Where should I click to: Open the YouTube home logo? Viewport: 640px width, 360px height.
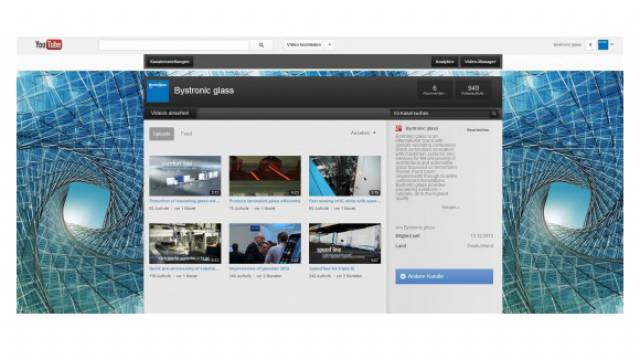click(x=49, y=44)
